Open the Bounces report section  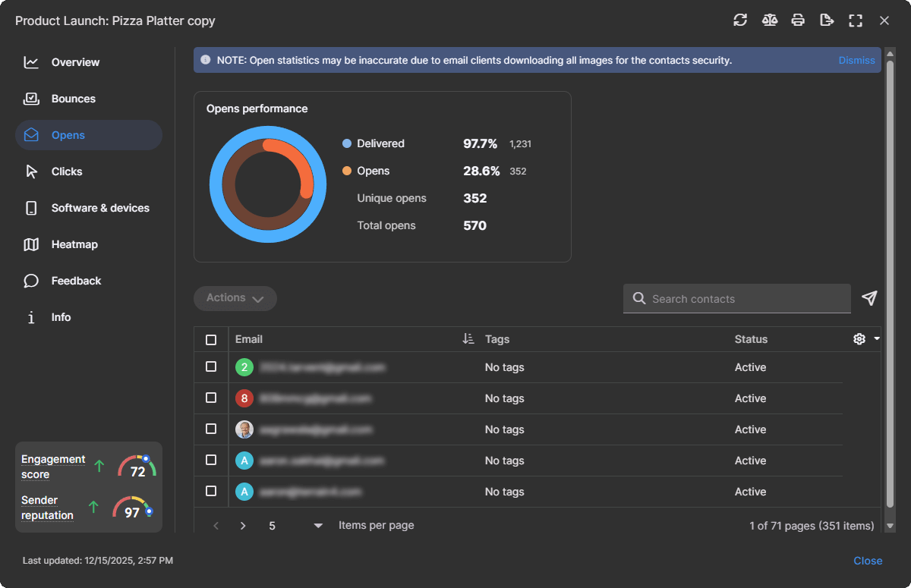click(x=73, y=99)
